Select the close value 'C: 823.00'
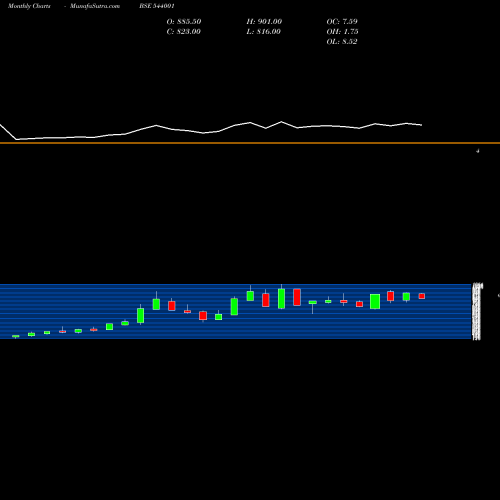The height and width of the screenshot is (500, 500). (x=183, y=32)
